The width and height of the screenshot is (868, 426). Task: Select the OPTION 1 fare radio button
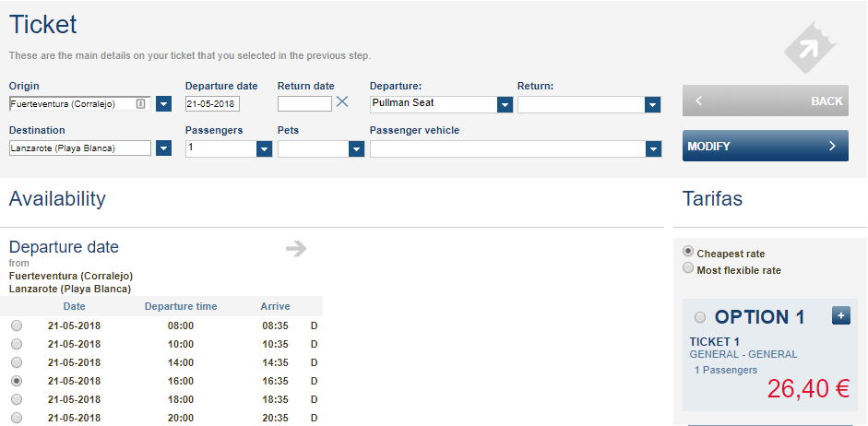(x=700, y=317)
